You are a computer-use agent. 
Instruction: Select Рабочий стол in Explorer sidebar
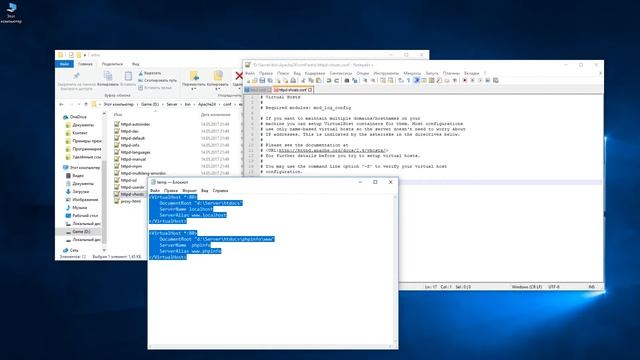click(x=82, y=216)
